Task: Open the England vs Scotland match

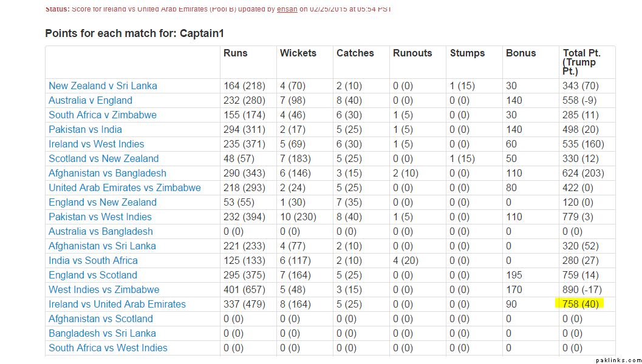Action: tap(93, 275)
